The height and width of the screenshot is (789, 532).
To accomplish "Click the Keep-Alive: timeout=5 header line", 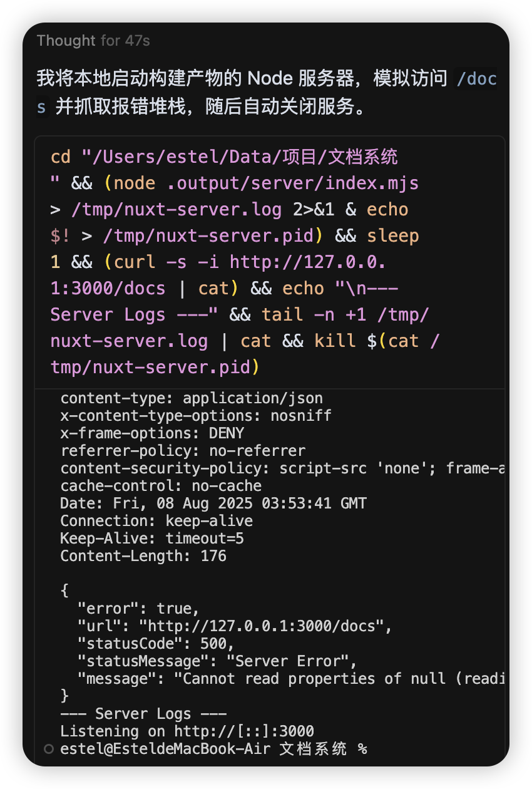I will (x=152, y=539).
